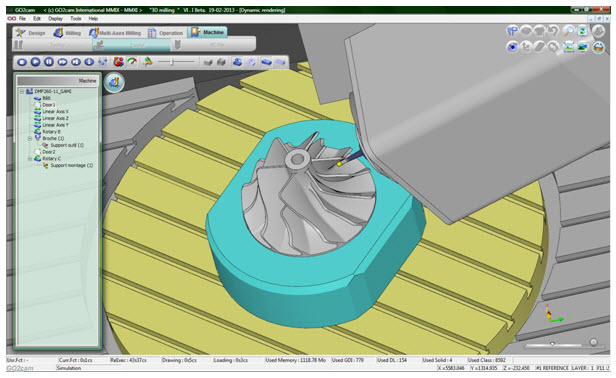Switch to the Multi Axes Milling tab
This screenshot has height=378, width=616.
tap(115, 33)
